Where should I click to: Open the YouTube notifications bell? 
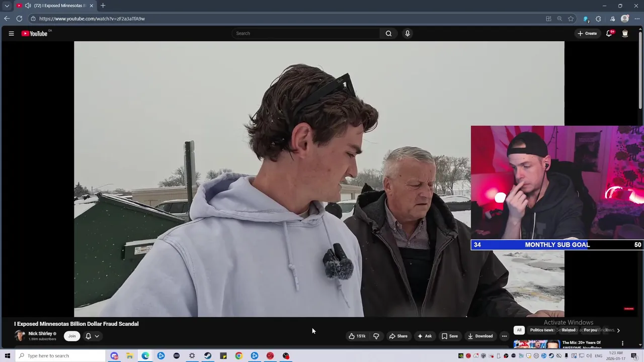[609, 34]
